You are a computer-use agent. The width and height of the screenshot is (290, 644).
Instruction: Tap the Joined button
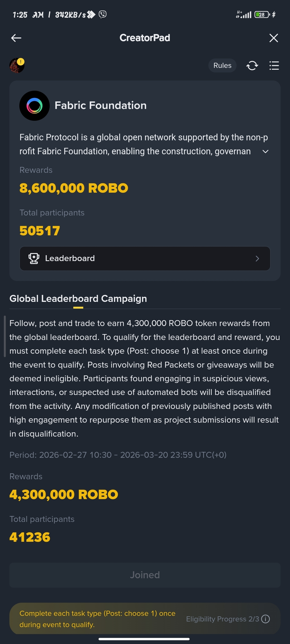tap(145, 575)
